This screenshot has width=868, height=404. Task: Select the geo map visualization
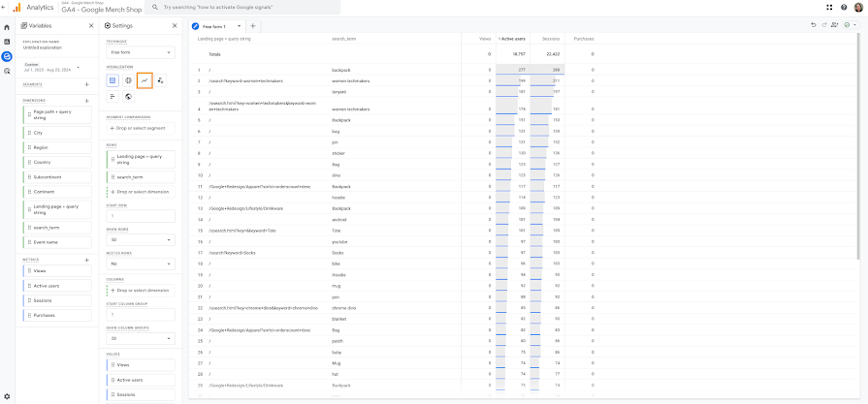click(x=128, y=97)
